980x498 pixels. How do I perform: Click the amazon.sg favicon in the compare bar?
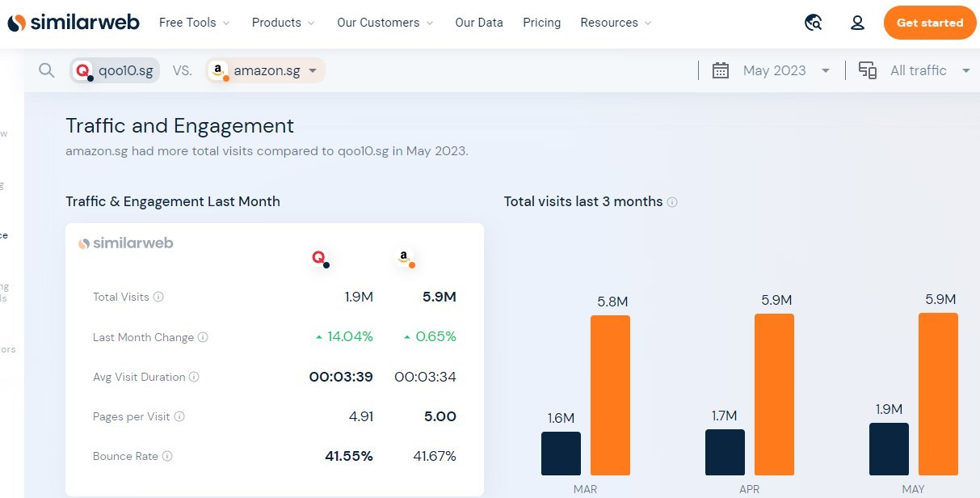[x=219, y=71]
